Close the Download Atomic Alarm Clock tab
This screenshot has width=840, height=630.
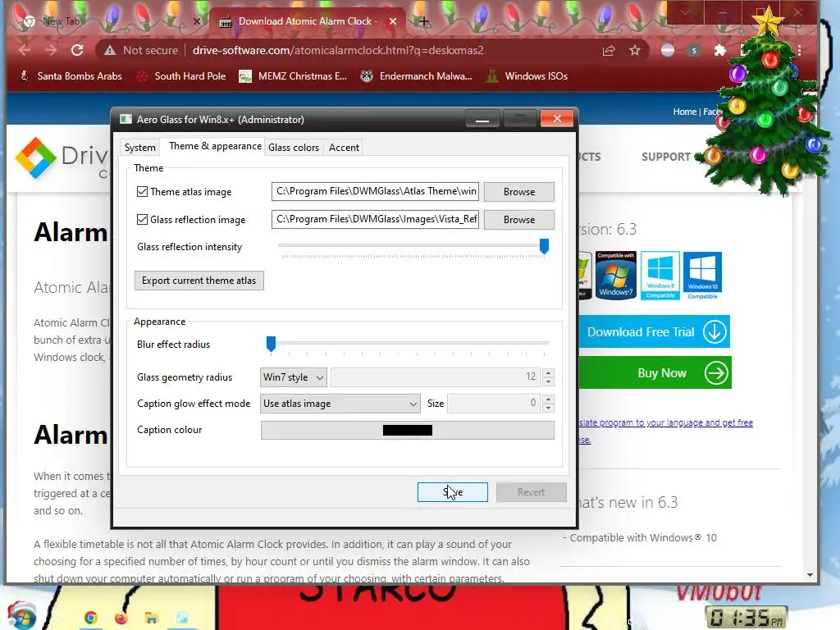tap(393, 21)
